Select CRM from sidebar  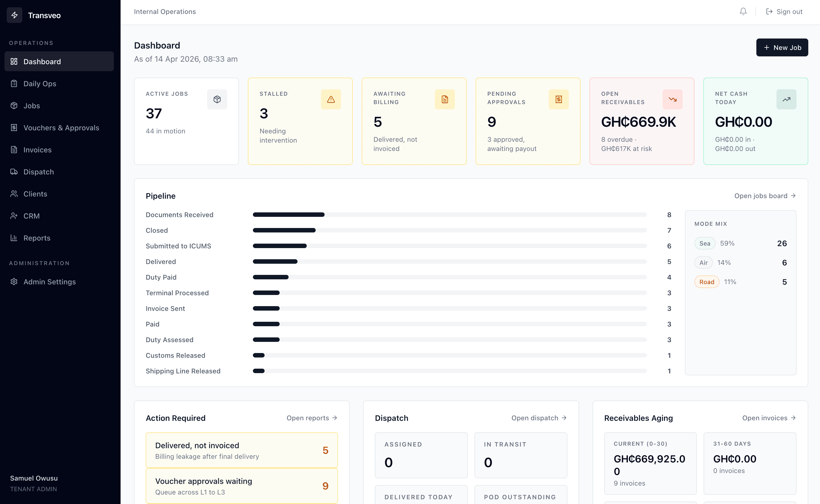coord(59,216)
